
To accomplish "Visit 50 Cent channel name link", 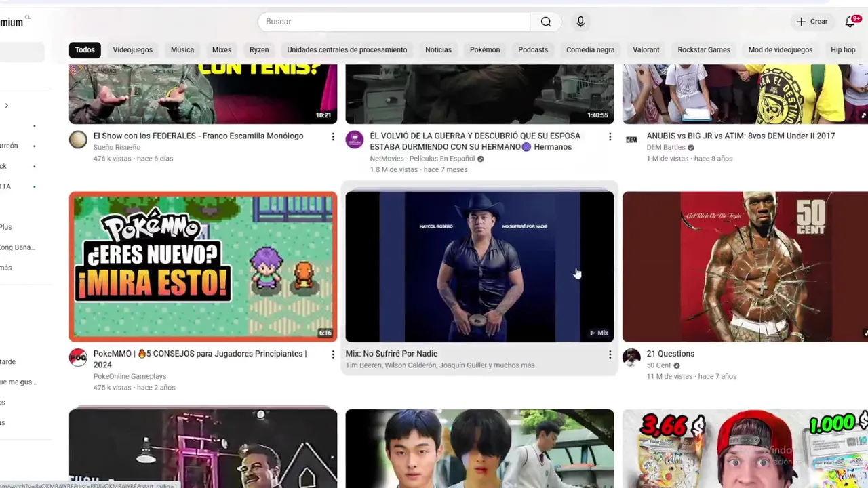I will (x=658, y=365).
